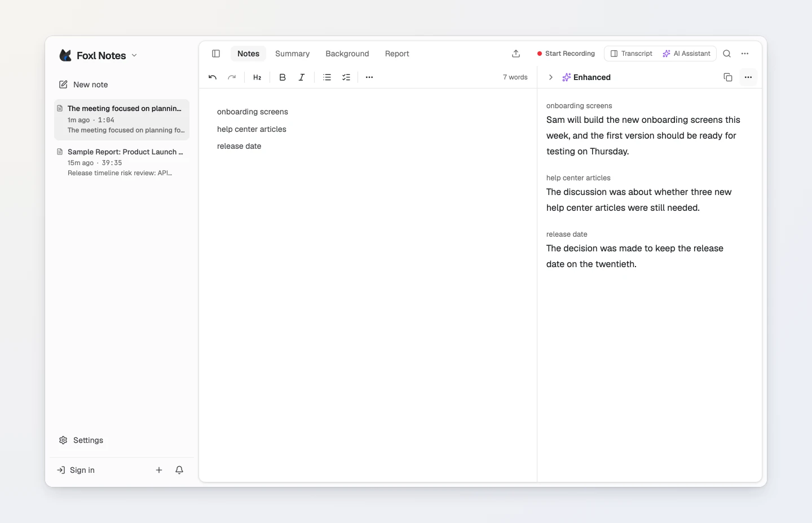Toggle bold formatting
This screenshot has height=523, width=812.
pyautogui.click(x=283, y=77)
